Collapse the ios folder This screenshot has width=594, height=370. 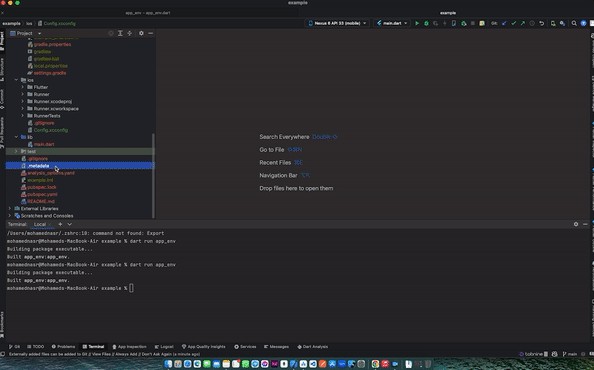pyautogui.click(x=16, y=80)
